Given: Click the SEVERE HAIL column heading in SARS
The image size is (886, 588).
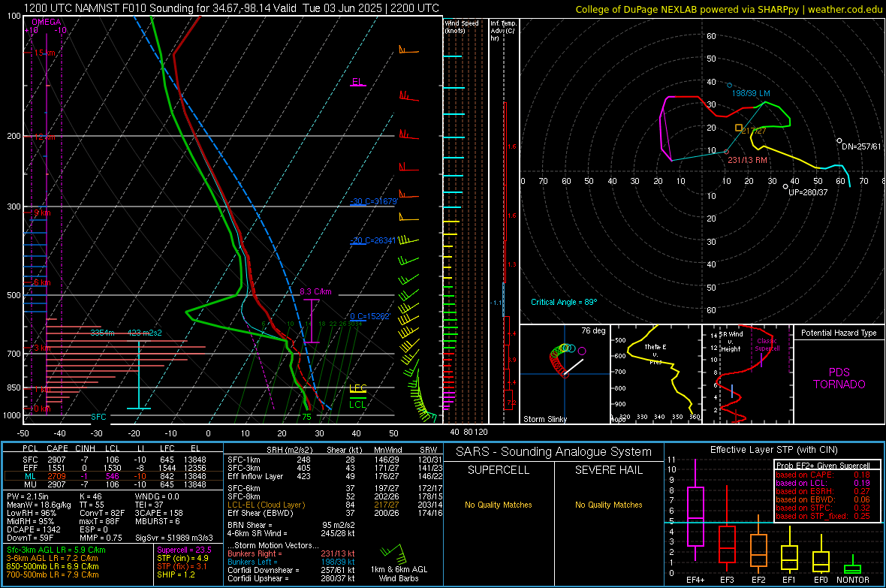Looking at the screenshot, I should [x=608, y=470].
